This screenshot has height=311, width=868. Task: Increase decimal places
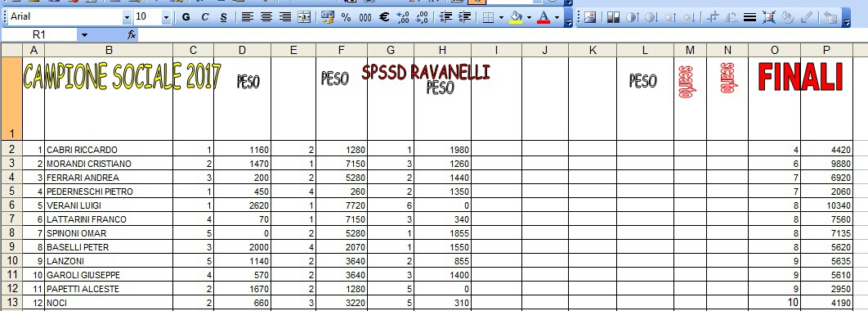click(403, 17)
